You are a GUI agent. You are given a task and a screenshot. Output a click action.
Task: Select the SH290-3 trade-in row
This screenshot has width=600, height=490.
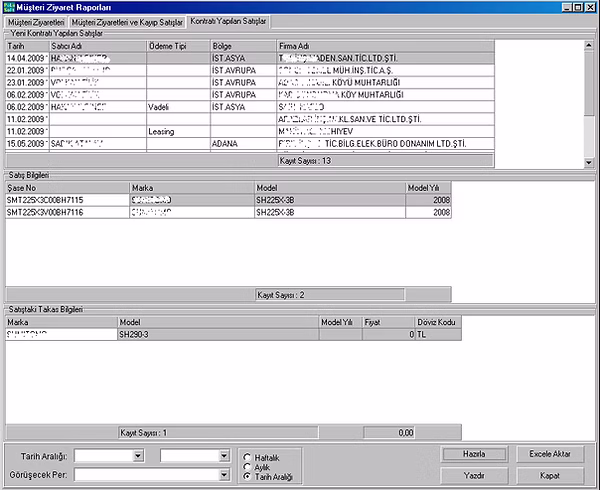[x=136, y=334]
